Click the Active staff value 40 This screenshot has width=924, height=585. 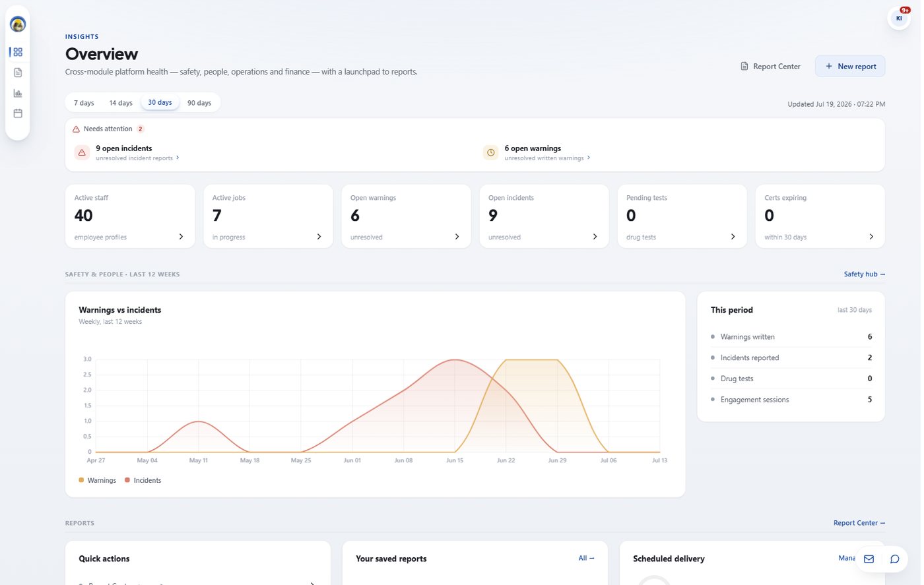[x=84, y=216]
